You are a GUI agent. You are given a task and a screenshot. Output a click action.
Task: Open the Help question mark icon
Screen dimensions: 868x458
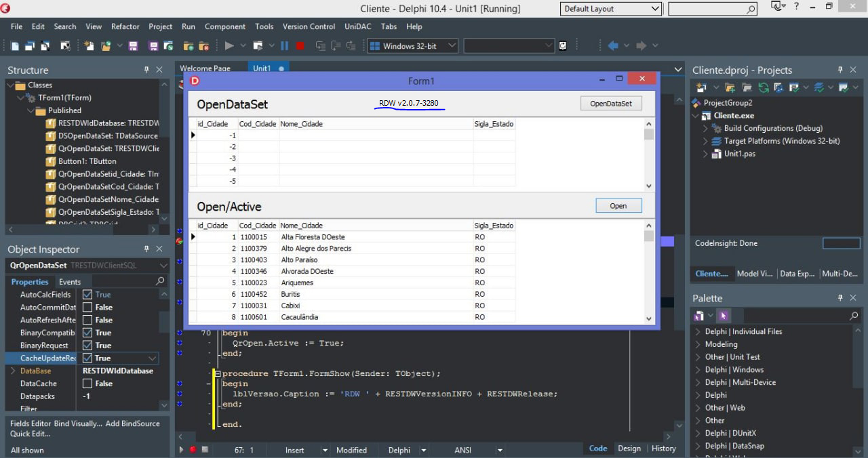796,7
